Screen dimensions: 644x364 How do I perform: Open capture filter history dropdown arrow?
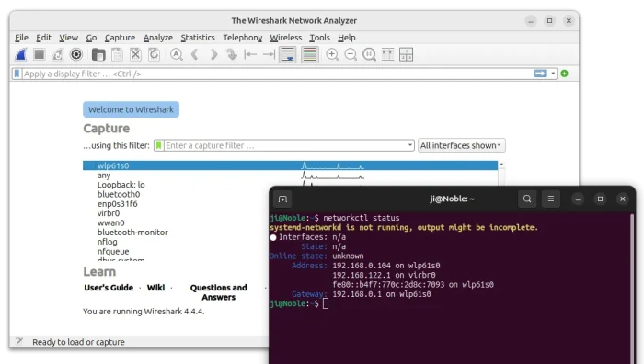410,145
